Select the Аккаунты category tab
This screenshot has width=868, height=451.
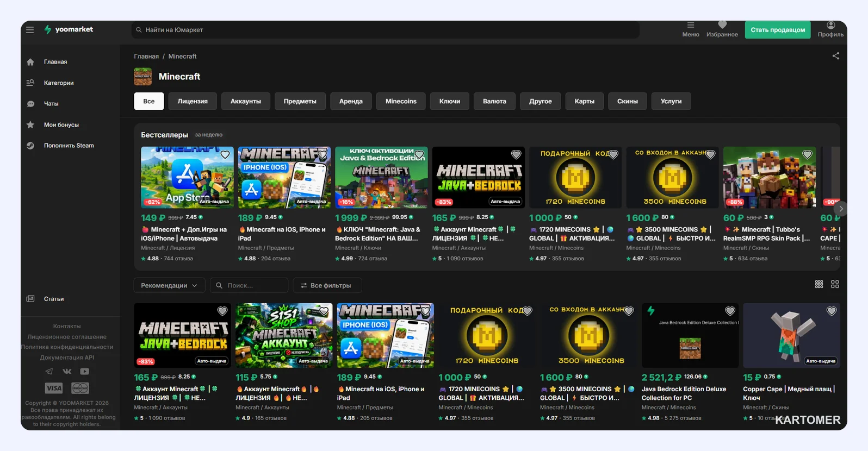[x=246, y=101]
